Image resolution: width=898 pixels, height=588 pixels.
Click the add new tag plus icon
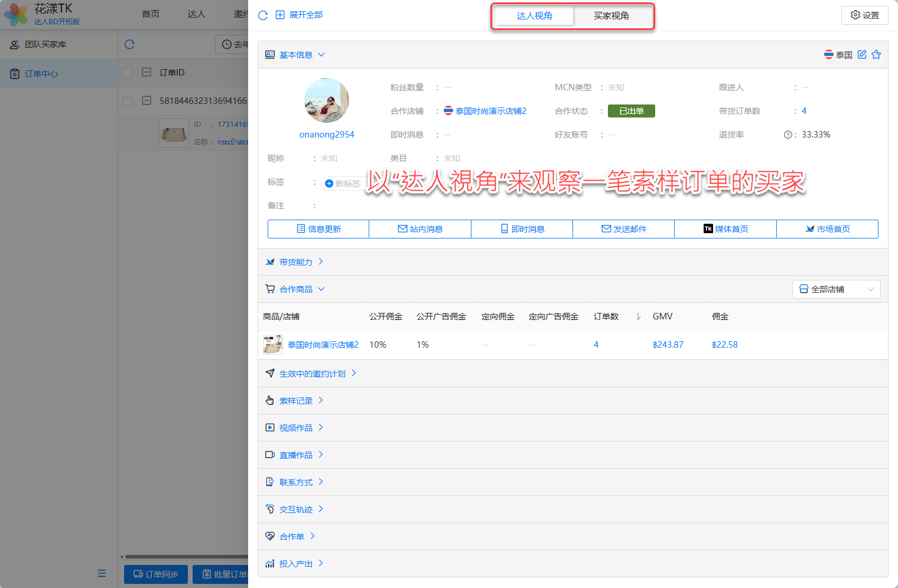[329, 184]
